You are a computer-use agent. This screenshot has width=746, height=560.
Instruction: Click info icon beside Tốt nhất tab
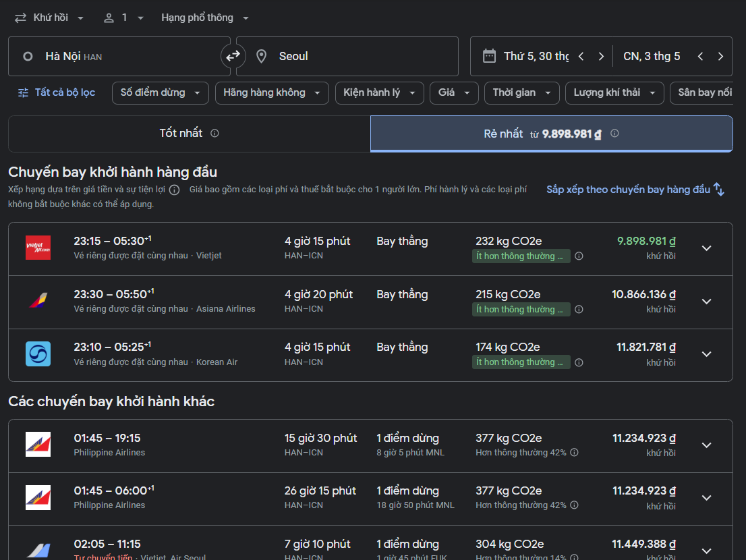click(214, 134)
